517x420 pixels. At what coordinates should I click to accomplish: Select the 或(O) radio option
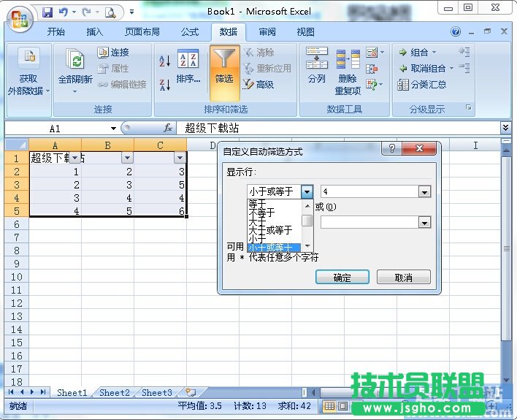324,207
